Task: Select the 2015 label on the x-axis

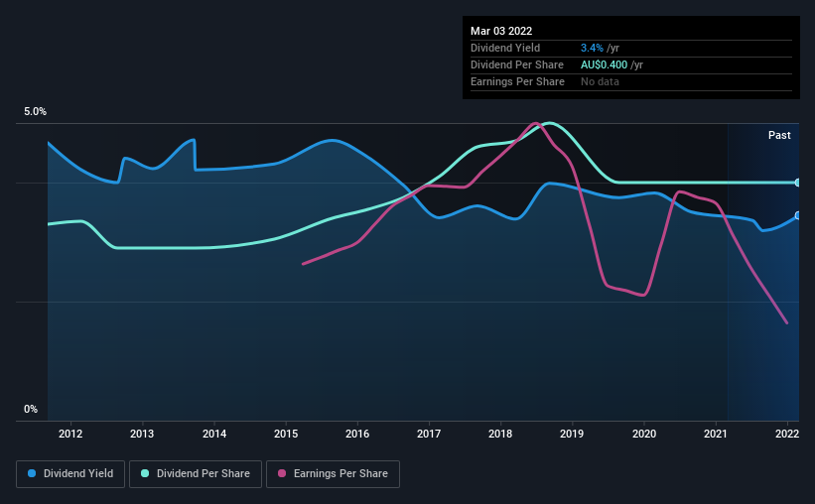Action: (x=286, y=434)
